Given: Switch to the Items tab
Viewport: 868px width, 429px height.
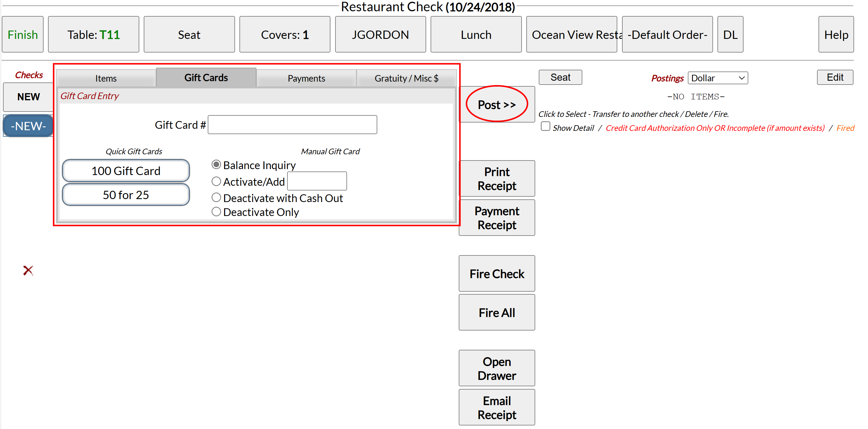Looking at the screenshot, I should click(x=106, y=78).
